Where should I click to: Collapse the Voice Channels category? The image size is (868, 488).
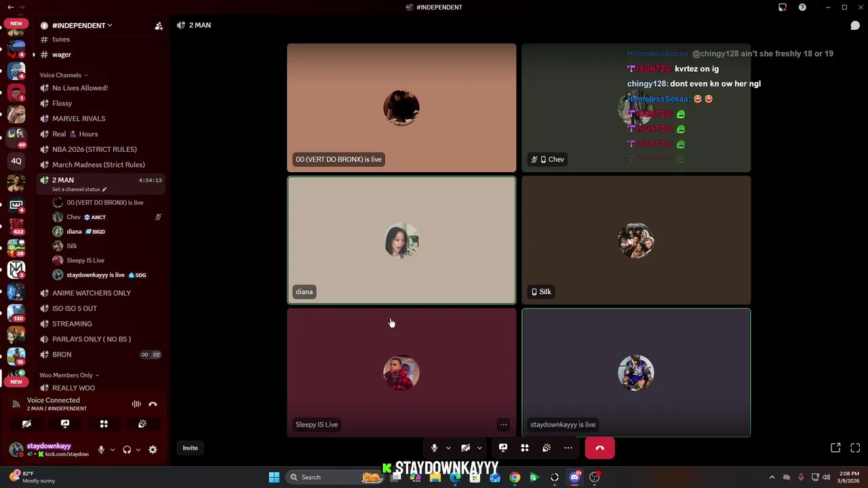click(x=64, y=75)
